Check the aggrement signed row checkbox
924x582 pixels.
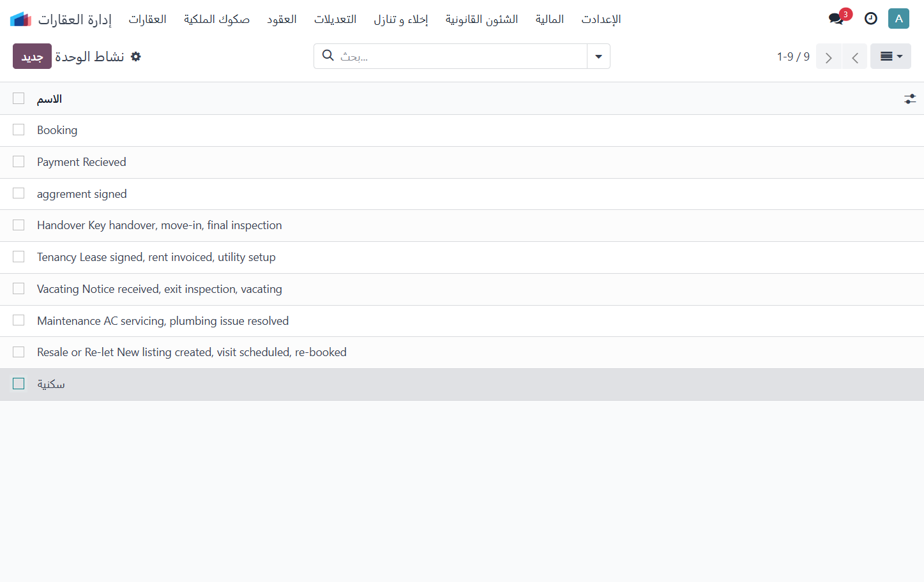(19, 193)
